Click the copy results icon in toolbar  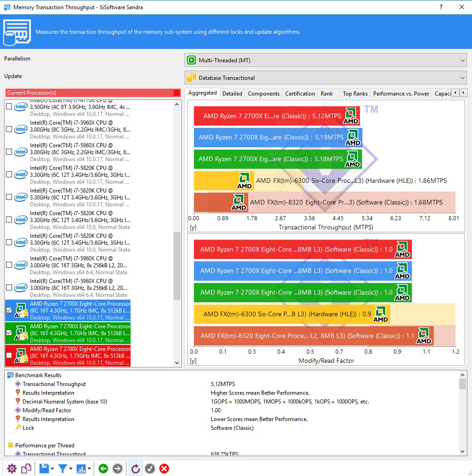[26, 469]
